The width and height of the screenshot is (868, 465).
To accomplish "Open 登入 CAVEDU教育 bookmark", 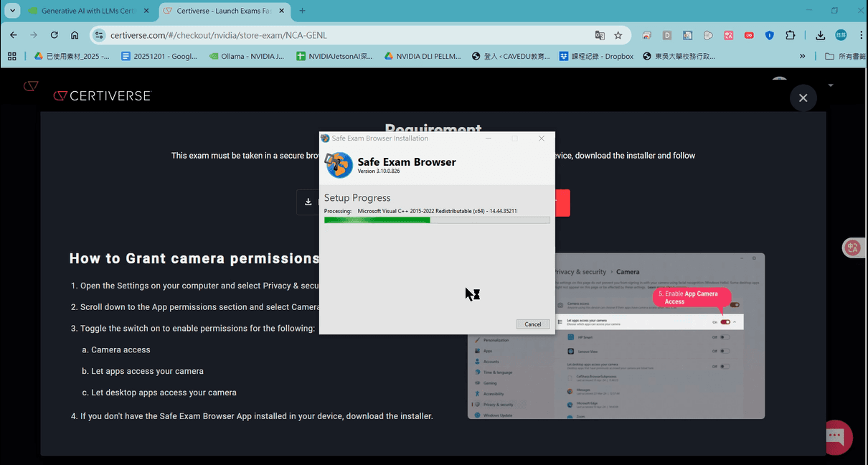I will [511, 56].
